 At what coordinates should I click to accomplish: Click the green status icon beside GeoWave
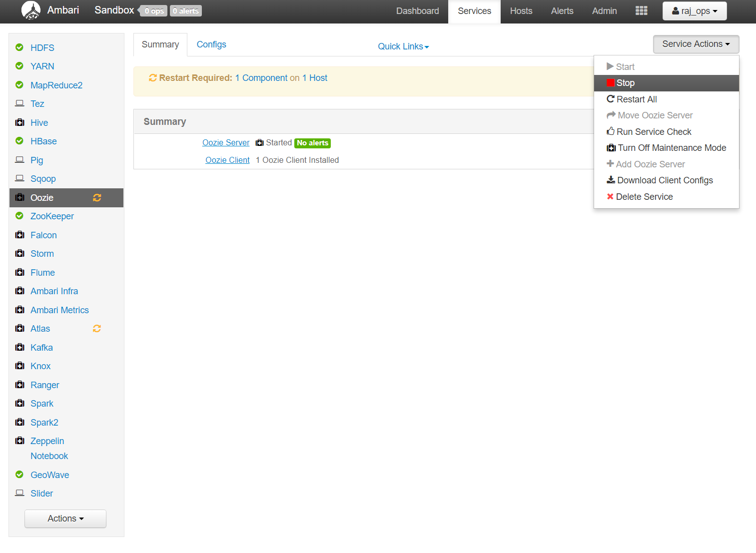click(19, 475)
